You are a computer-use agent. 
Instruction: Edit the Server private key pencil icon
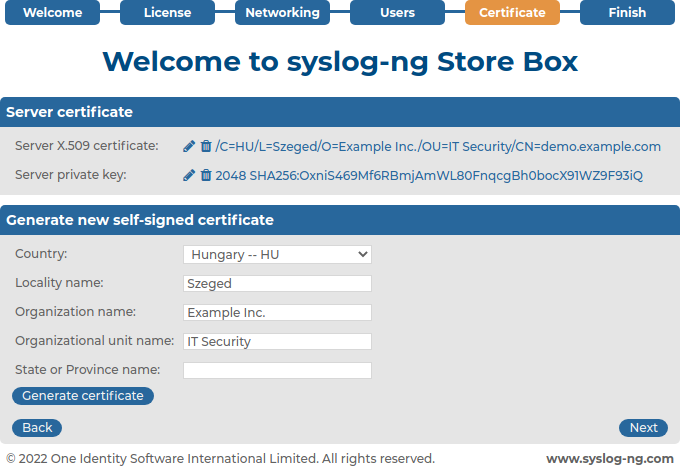tap(189, 176)
